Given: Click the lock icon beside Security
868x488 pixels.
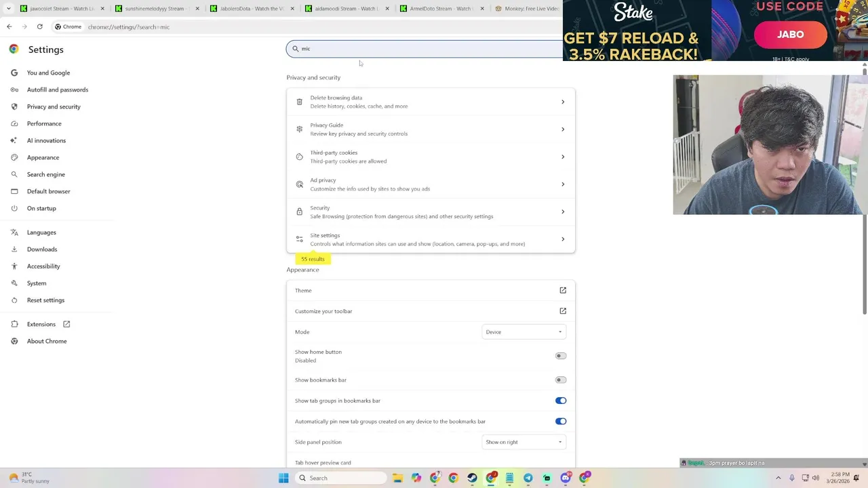Looking at the screenshot, I should tap(299, 211).
